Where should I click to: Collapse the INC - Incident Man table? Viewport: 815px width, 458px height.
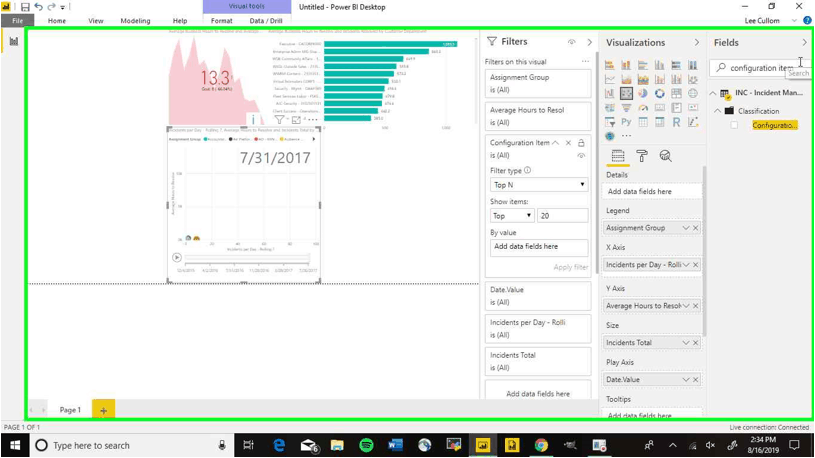coord(713,93)
